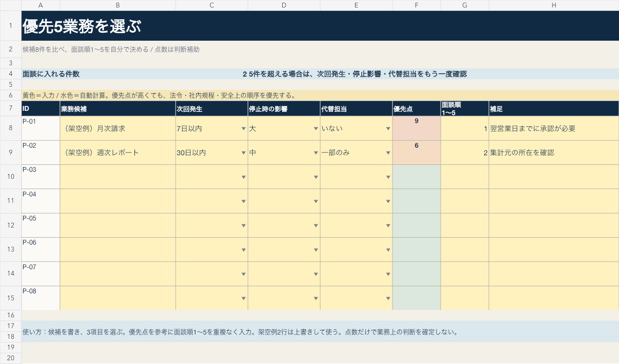The width and height of the screenshot is (619, 364).
Task: Select row 7 header
Action: pos(11,108)
